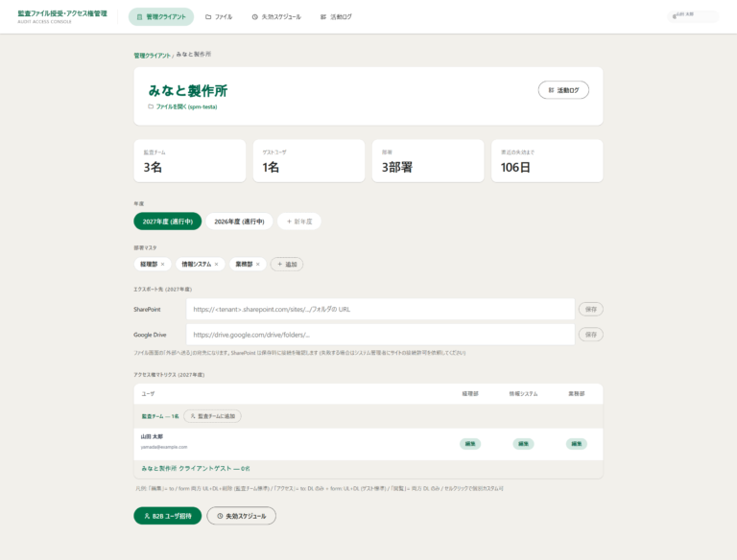Click the folder icon in header ファイル tab
The width and height of the screenshot is (737, 560).
[208, 17]
